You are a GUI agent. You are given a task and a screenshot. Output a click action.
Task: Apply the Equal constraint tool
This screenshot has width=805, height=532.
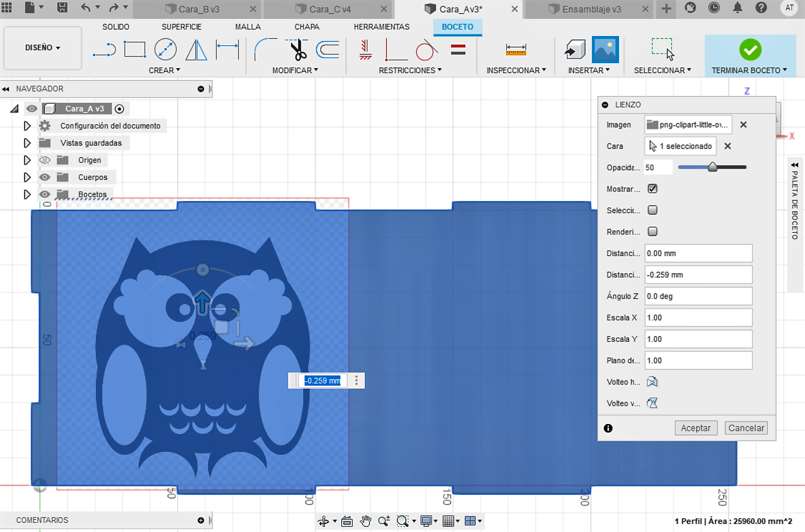[x=458, y=50]
